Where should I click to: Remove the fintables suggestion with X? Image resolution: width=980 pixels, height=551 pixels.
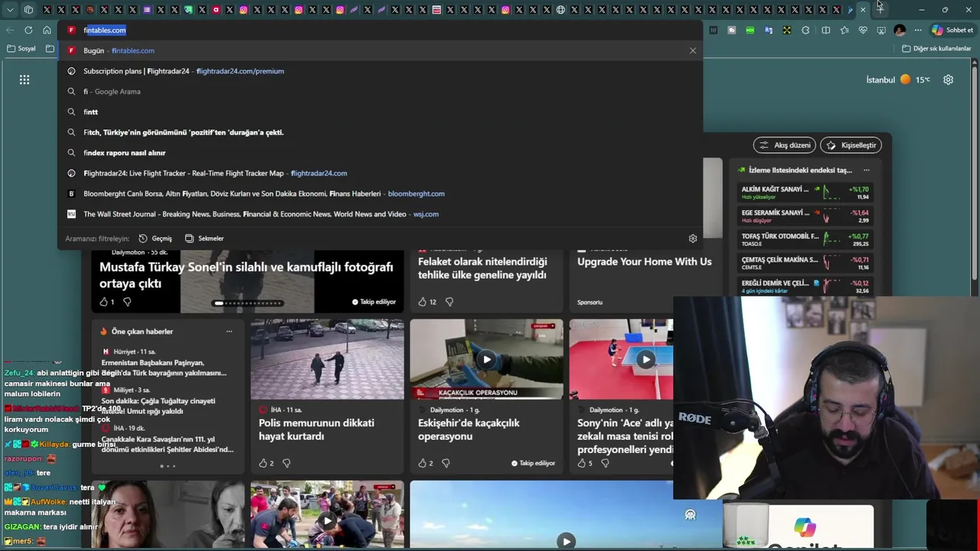point(693,51)
